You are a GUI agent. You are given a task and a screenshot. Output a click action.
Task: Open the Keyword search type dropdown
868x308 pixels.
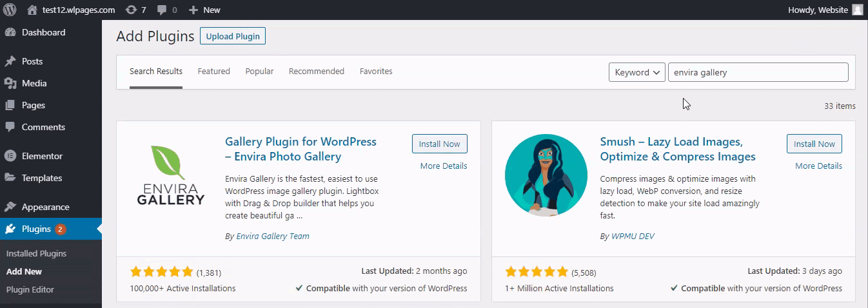pos(637,72)
